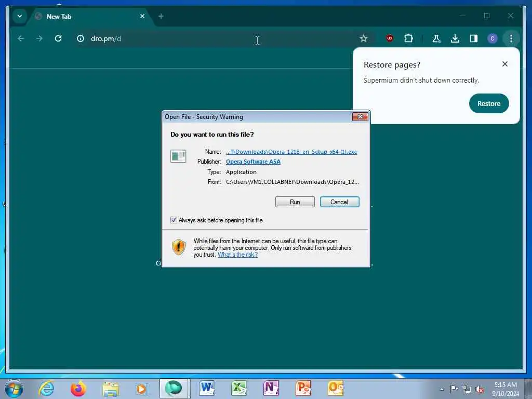The image size is (532, 399).
Task: Open the uBlock Origin extension icon
Action: (x=390, y=38)
